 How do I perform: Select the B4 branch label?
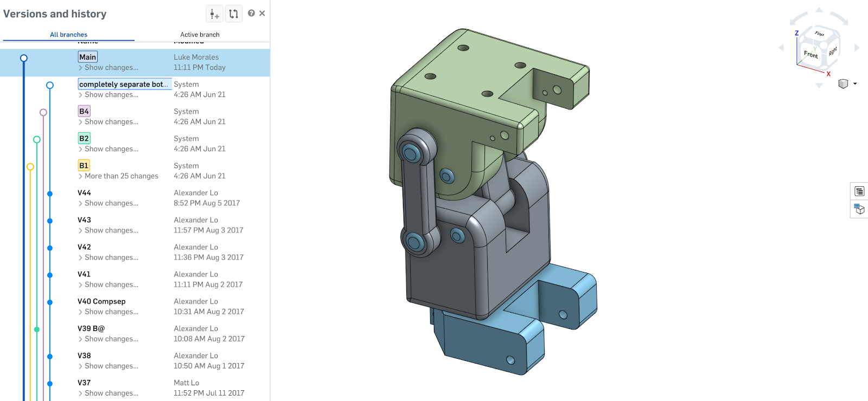coord(84,111)
